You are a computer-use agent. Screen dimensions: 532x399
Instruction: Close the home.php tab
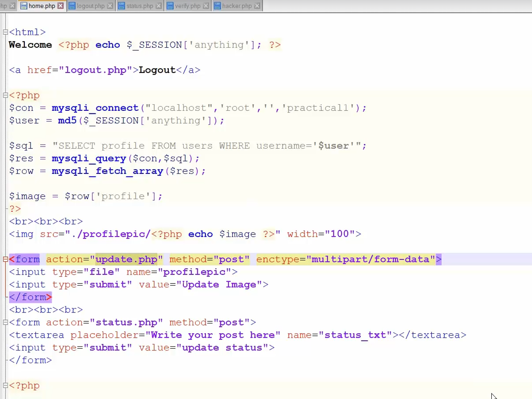click(61, 6)
